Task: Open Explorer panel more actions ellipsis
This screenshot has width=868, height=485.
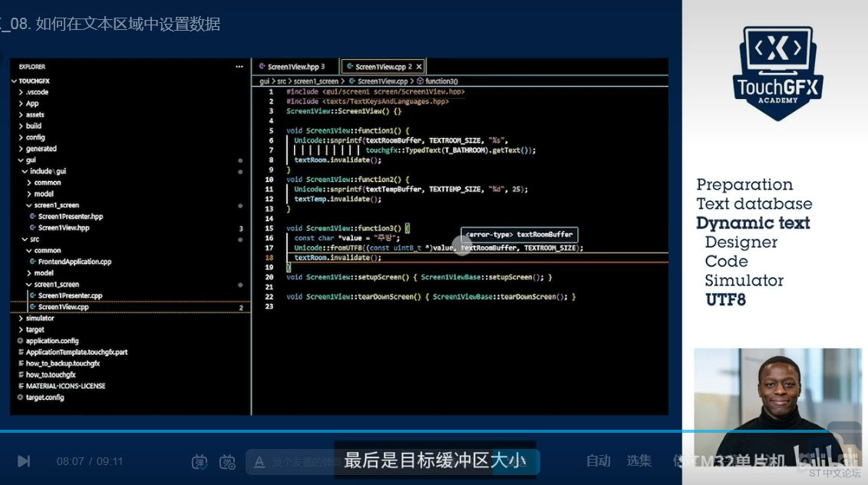Action: [239, 67]
